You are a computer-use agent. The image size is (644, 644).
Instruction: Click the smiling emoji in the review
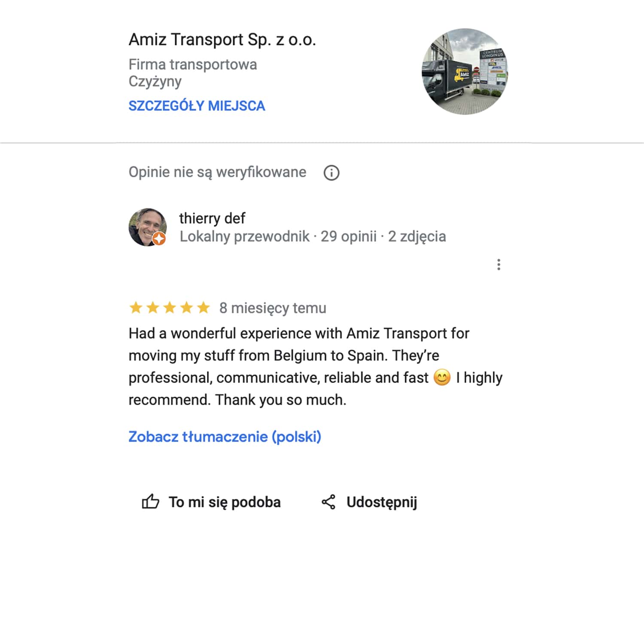click(x=442, y=377)
